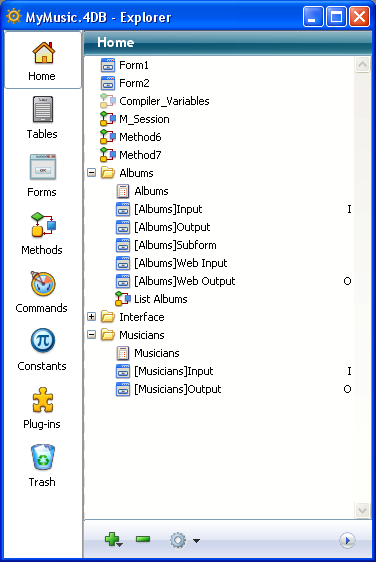Screen dimensions: 376x562
Task: Collapse the Musicians folder
Action: (92, 335)
